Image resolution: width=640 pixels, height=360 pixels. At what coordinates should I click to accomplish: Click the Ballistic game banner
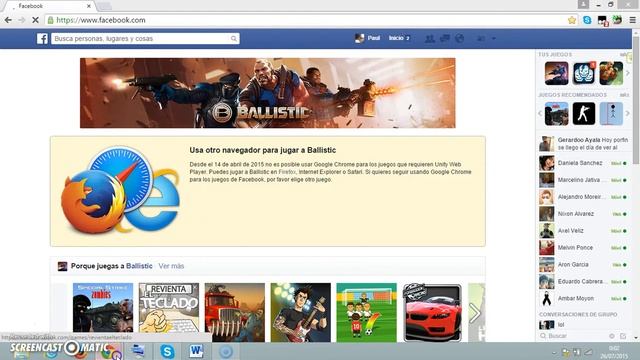268,93
